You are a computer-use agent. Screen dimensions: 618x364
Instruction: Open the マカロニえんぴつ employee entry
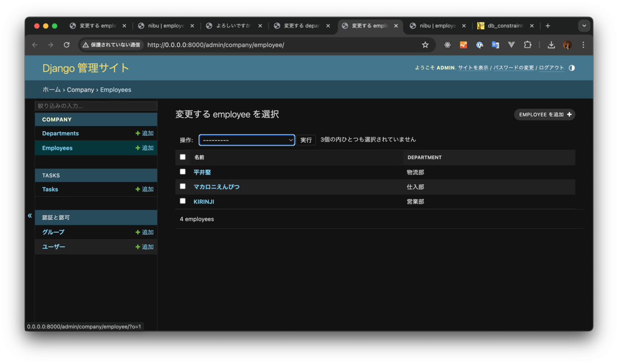click(217, 186)
